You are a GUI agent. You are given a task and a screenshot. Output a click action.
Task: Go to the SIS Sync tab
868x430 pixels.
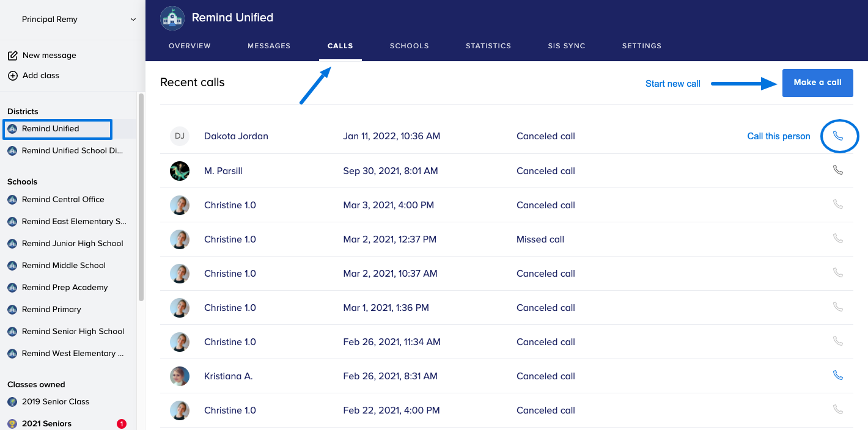pyautogui.click(x=566, y=46)
